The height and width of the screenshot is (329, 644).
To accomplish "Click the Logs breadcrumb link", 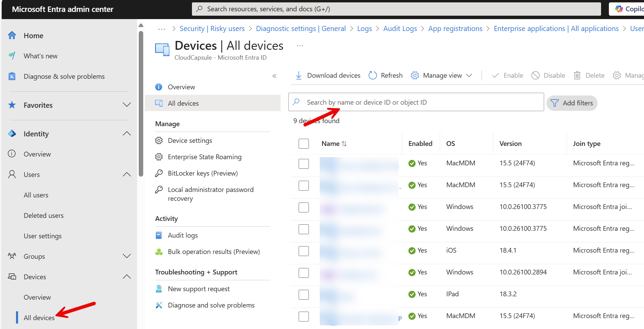I will click(x=364, y=29).
